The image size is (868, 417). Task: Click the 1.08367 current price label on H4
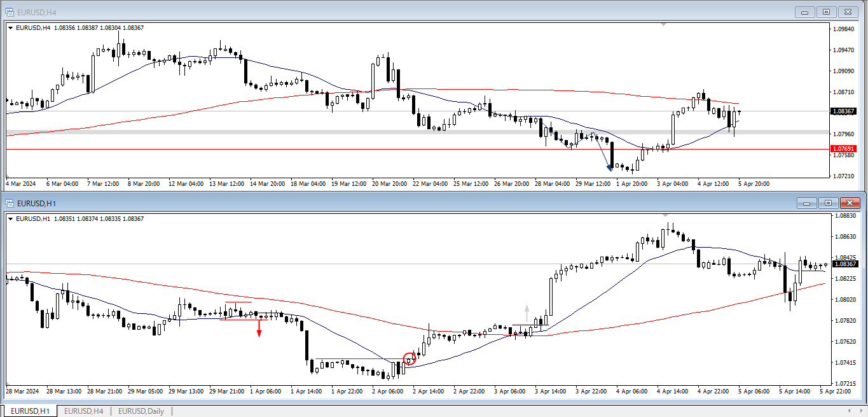click(x=844, y=111)
